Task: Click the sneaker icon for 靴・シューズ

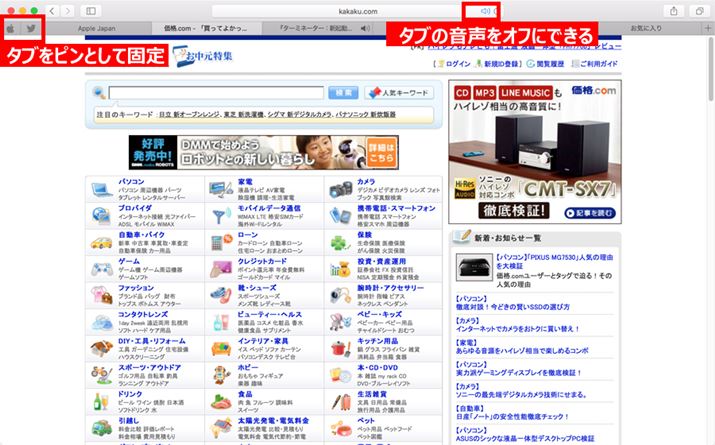Action: (x=221, y=295)
